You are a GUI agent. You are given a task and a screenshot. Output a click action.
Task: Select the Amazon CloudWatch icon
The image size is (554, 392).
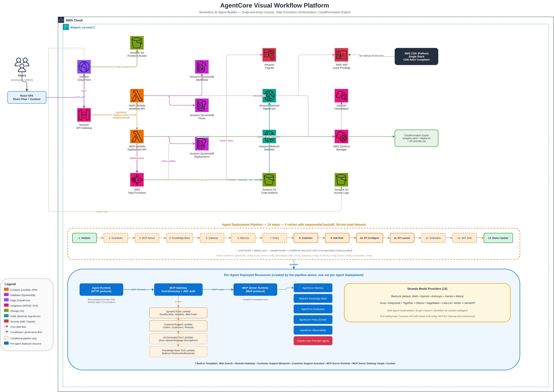coord(341,96)
